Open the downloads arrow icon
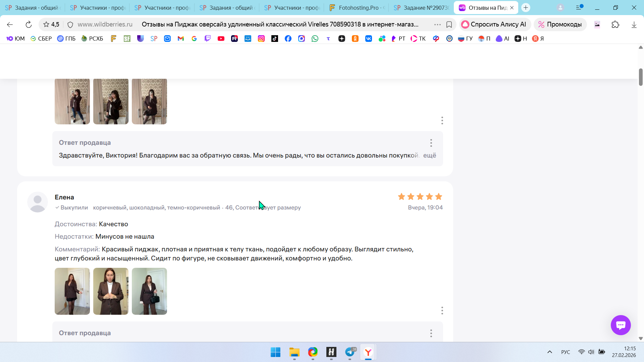The width and height of the screenshot is (644, 362). click(634, 24)
